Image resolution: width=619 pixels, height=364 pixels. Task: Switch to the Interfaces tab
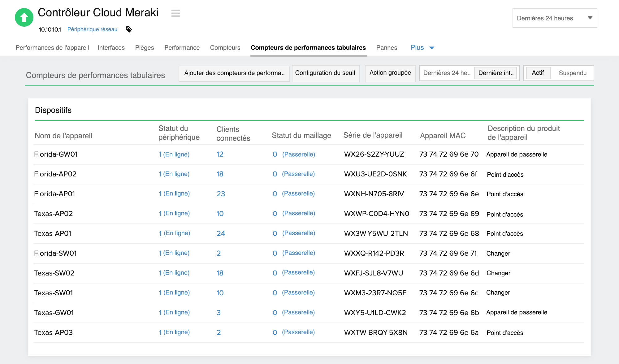(x=111, y=47)
